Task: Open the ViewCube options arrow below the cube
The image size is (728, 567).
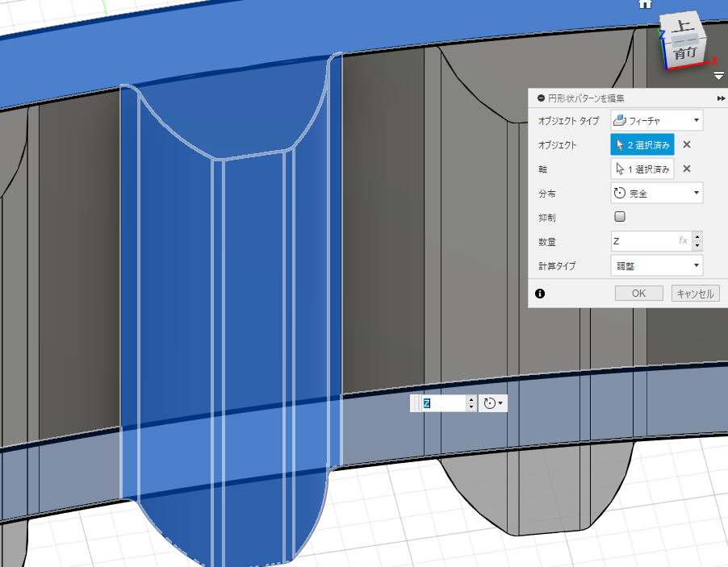Action: coord(718,76)
